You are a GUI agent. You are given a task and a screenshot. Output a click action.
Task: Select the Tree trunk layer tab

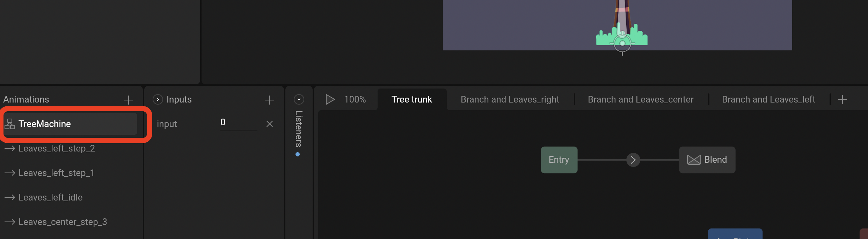[411, 100]
